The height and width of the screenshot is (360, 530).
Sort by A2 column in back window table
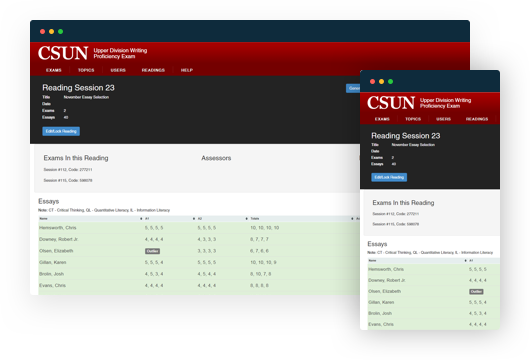[200, 219]
